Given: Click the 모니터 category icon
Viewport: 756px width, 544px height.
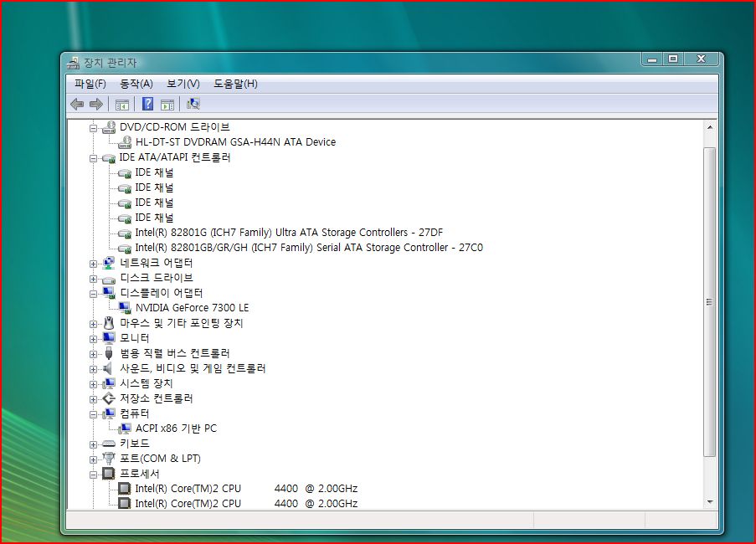Looking at the screenshot, I should click(109, 338).
